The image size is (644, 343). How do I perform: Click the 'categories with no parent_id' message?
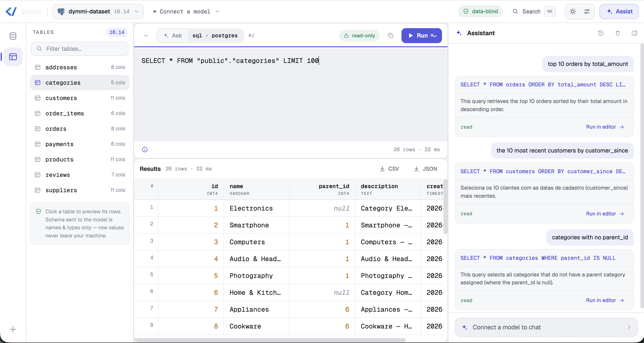coord(590,237)
